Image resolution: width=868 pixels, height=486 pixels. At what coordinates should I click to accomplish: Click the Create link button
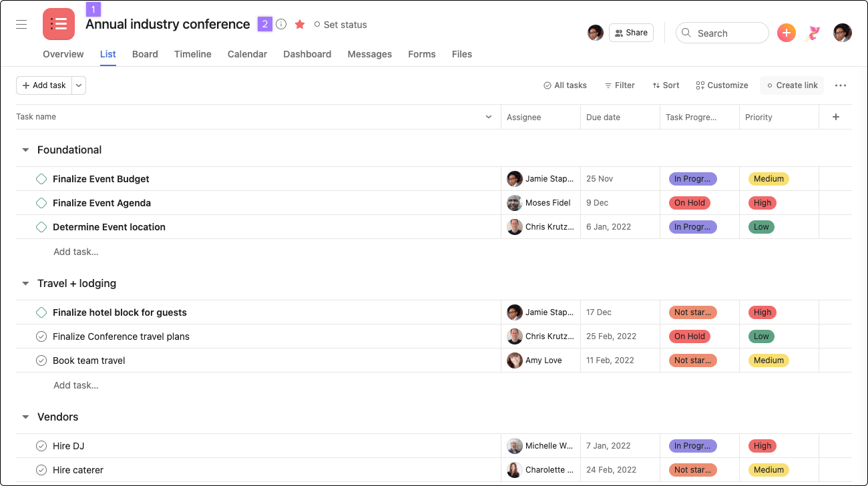(792, 85)
